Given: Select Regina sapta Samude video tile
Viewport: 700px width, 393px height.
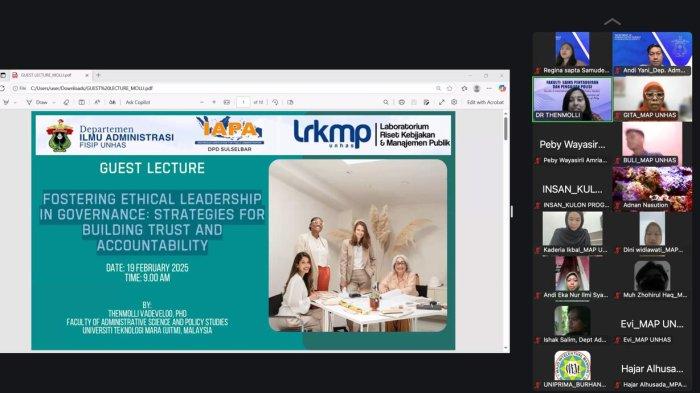Looking at the screenshot, I should [x=572, y=54].
